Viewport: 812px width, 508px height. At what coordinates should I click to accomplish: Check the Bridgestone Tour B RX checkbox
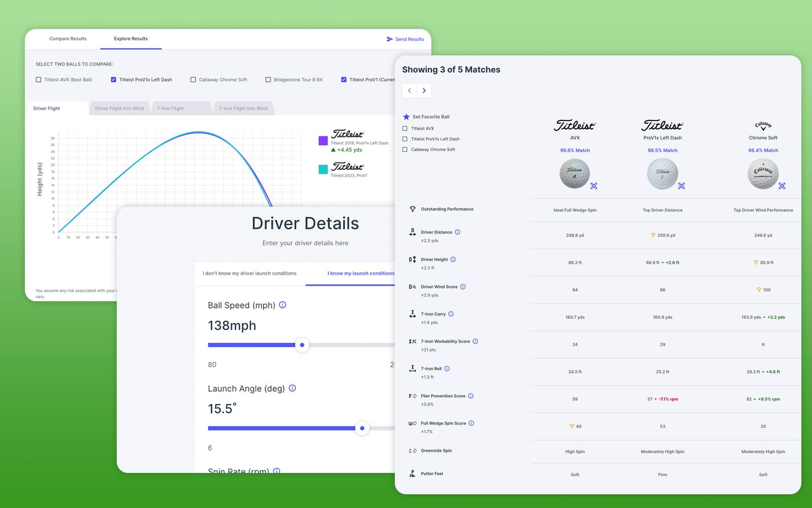pyautogui.click(x=268, y=80)
